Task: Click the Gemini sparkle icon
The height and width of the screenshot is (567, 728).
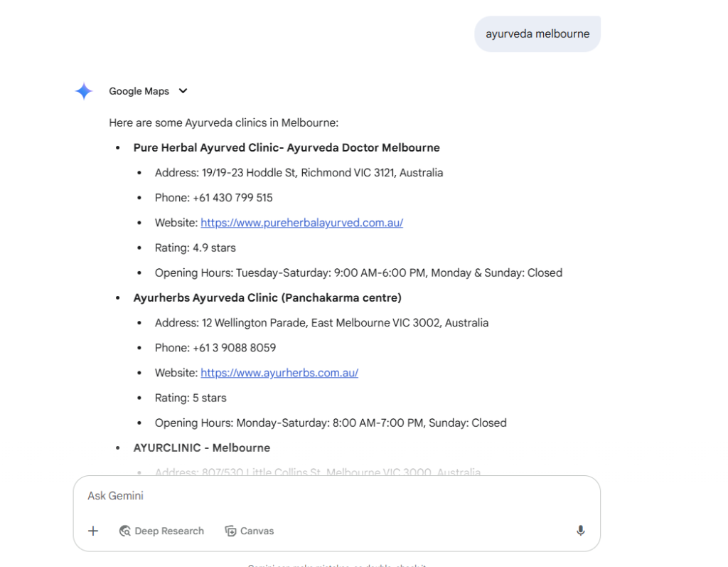Action: tap(84, 91)
